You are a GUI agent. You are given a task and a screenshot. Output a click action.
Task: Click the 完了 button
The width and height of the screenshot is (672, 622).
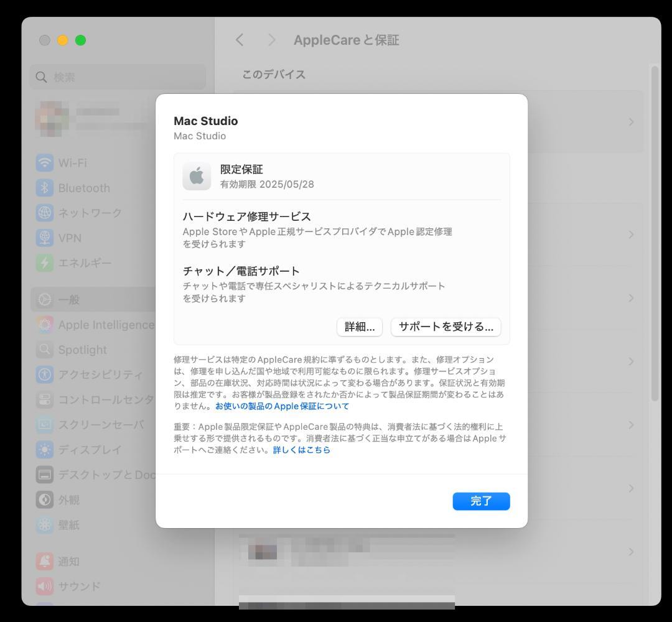tap(481, 501)
